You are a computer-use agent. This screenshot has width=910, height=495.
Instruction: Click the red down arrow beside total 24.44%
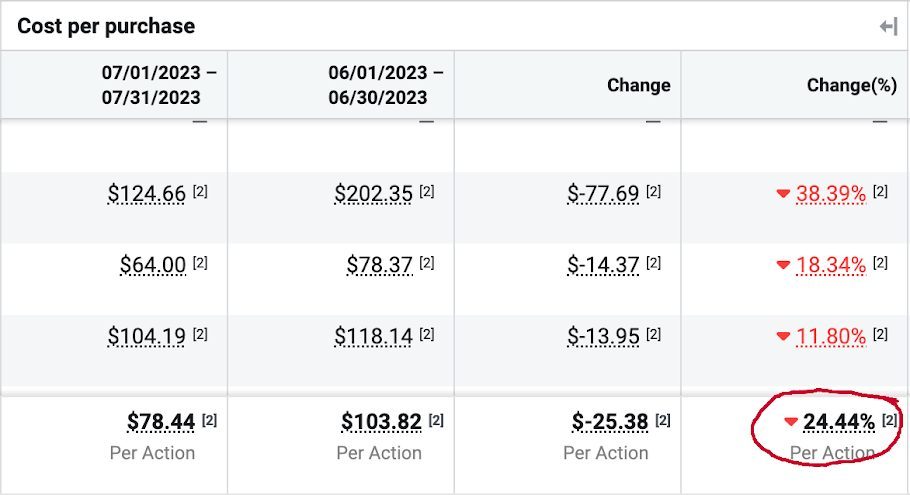coord(791,423)
